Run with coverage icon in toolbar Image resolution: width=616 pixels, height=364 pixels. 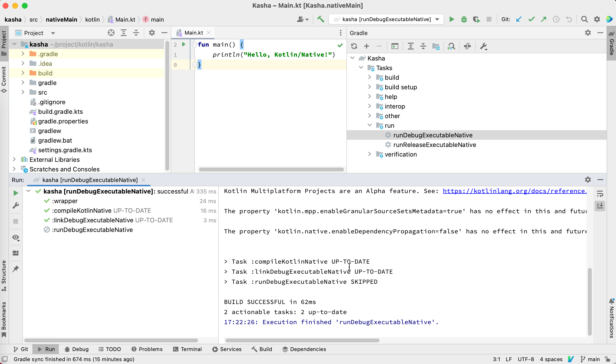pyautogui.click(x=476, y=19)
